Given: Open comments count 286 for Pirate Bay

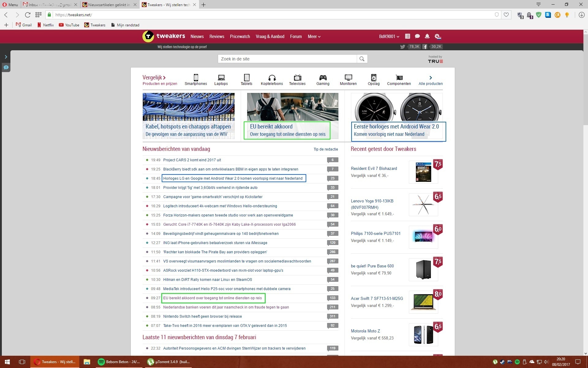Looking at the screenshot, I should tap(332, 252).
